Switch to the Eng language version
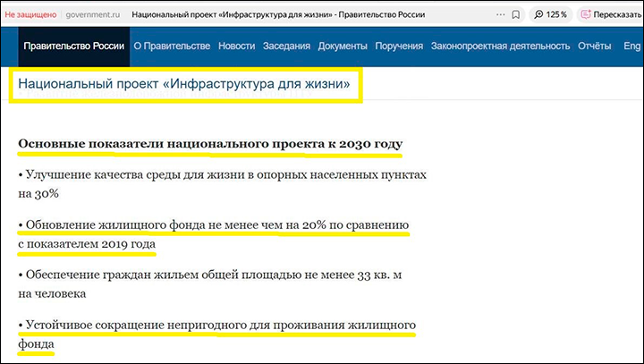Image resolution: width=644 pixels, height=364 pixels. coord(631,47)
